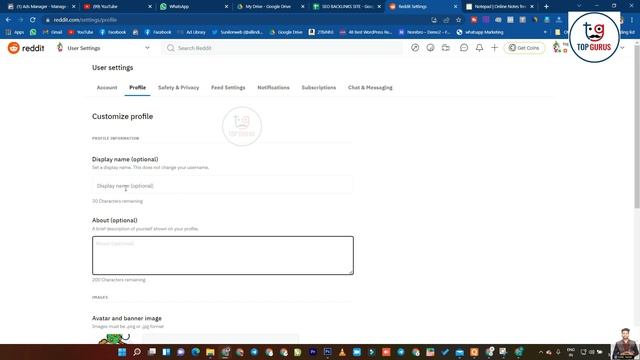Open the 48 Best WordPress bookmark

click(x=366, y=32)
